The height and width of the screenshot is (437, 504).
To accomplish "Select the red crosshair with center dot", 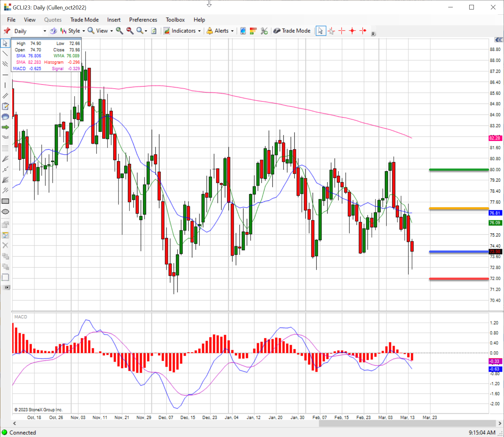I will coord(352,31).
